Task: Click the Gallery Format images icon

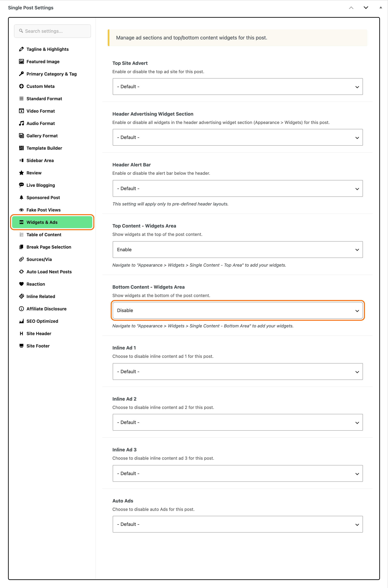Action: click(22, 136)
